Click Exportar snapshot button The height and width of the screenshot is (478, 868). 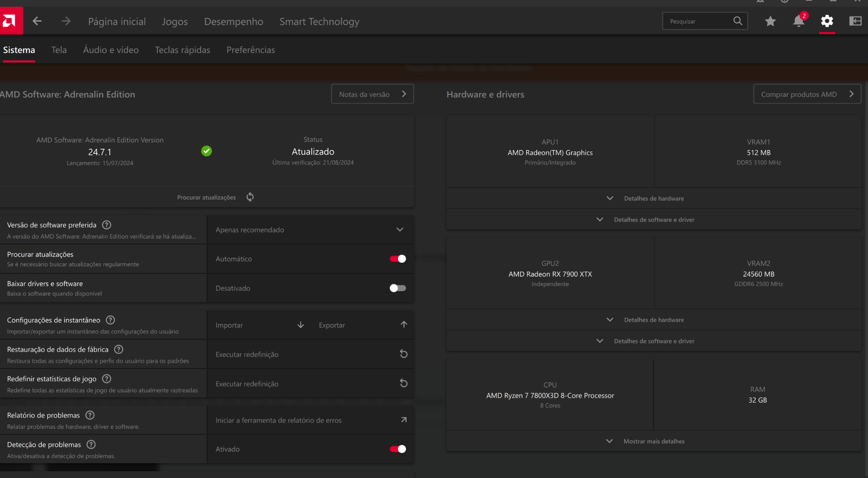[363, 325]
